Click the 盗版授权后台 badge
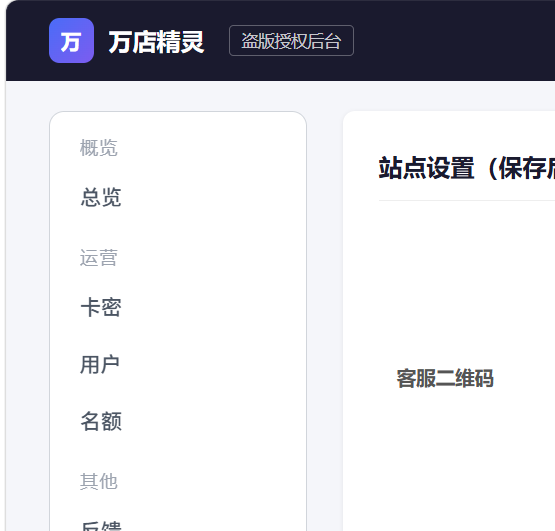Screen dimensions: 555x531 291,41
